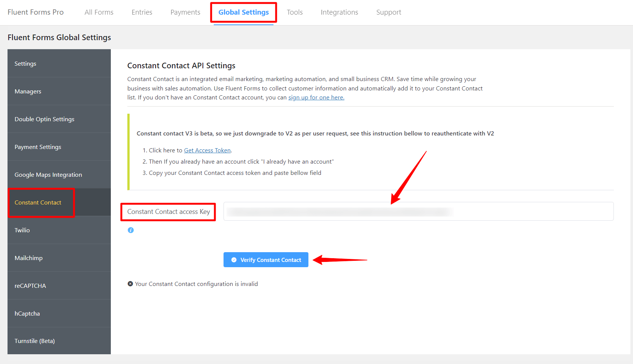Open Double Optin Settings
Viewport: 633px width, 364px height.
click(x=44, y=119)
